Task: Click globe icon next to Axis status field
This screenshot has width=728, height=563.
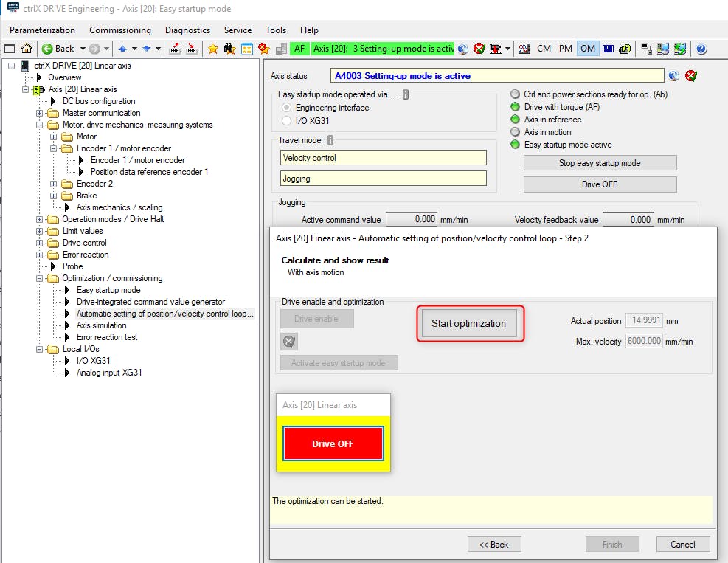Action: (673, 76)
